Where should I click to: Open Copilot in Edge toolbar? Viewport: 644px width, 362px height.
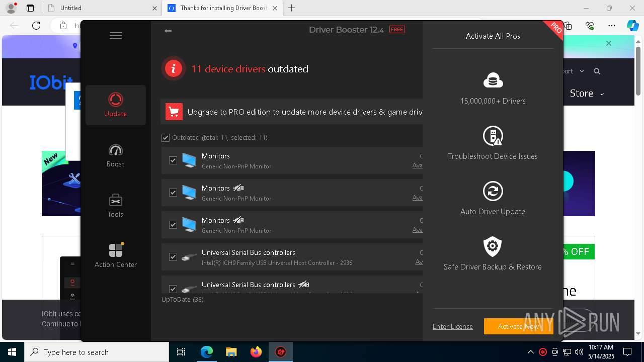[632, 26]
